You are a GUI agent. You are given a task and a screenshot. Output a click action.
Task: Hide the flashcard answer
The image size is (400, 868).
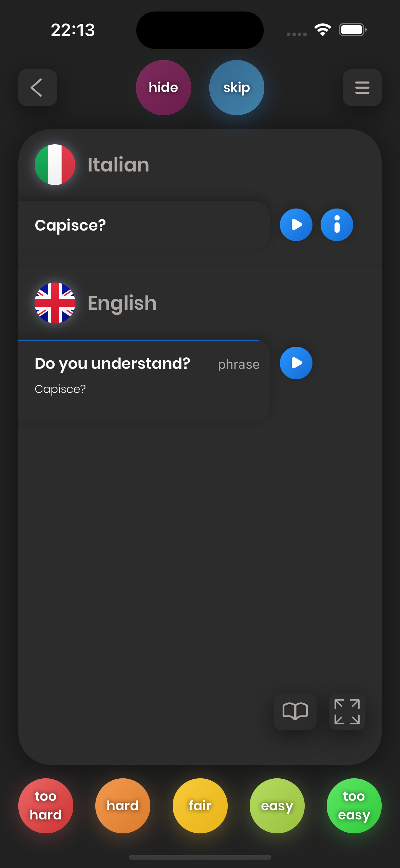pyautogui.click(x=164, y=88)
